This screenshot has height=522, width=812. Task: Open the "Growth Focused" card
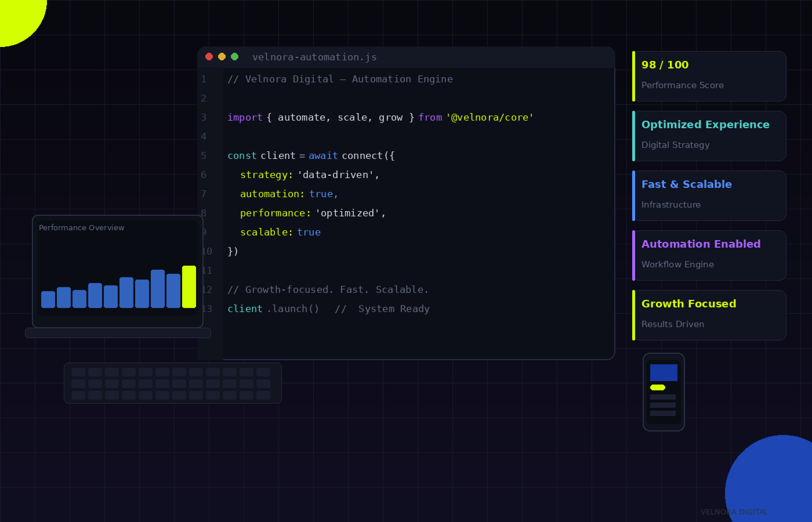pyautogui.click(x=709, y=315)
